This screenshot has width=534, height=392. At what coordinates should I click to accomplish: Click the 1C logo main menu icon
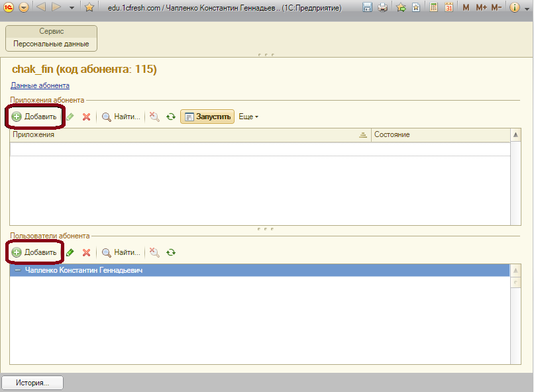point(8,7)
